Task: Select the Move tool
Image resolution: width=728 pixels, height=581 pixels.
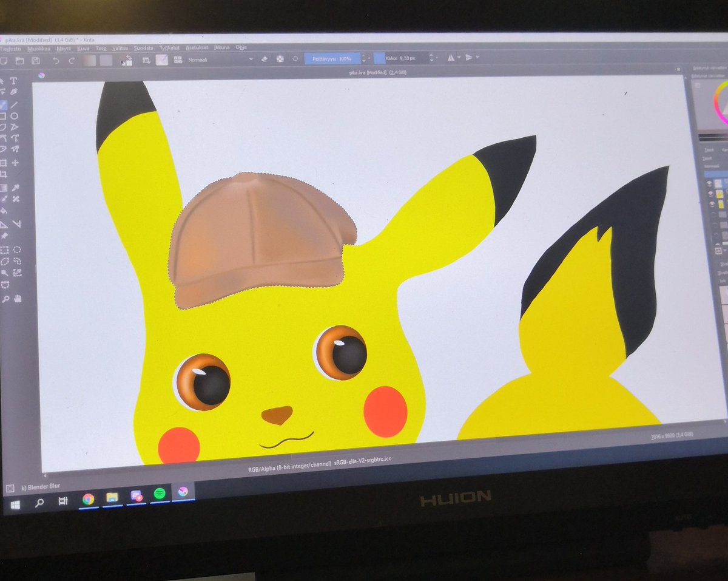Action: point(16,163)
